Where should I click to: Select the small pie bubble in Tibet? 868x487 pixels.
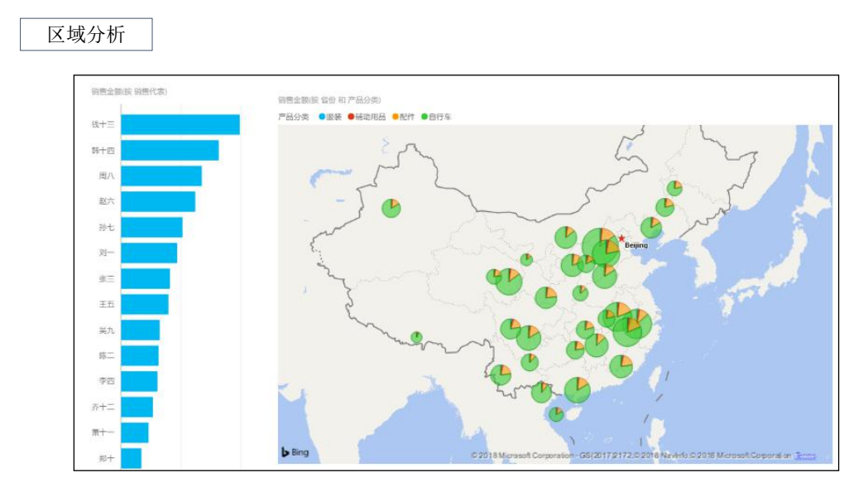point(416,336)
